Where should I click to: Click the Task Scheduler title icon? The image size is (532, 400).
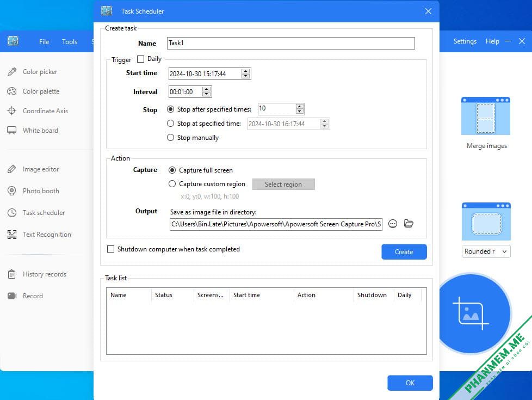[107, 11]
